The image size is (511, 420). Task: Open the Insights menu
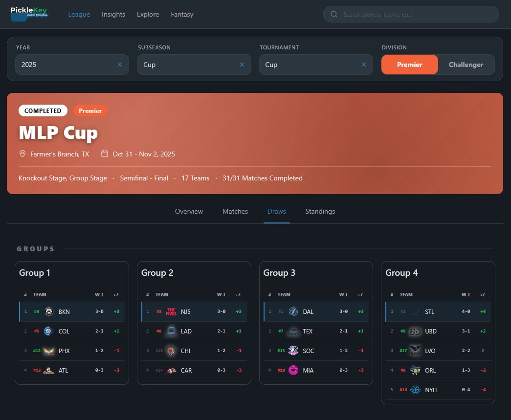pyautogui.click(x=113, y=14)
